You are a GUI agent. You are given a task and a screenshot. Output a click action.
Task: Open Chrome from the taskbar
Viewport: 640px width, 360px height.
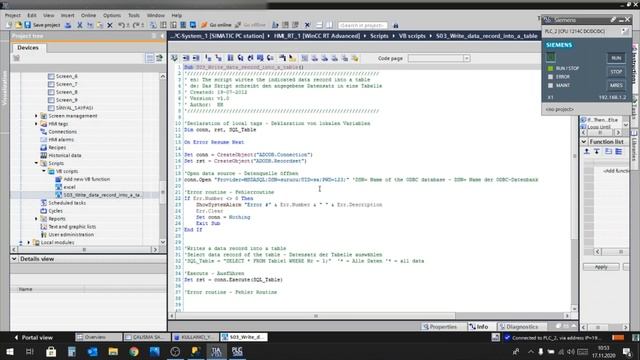(x=133, y=351)
